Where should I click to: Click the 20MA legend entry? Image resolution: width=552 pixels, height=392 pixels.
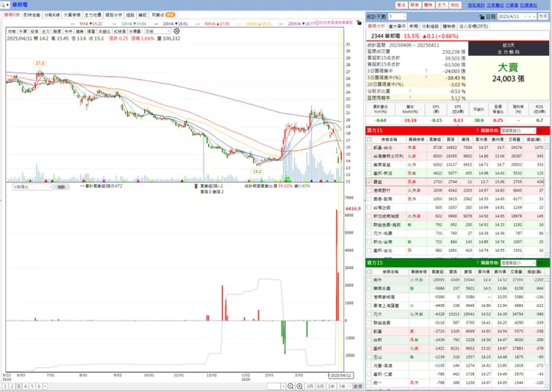[175, 24]
